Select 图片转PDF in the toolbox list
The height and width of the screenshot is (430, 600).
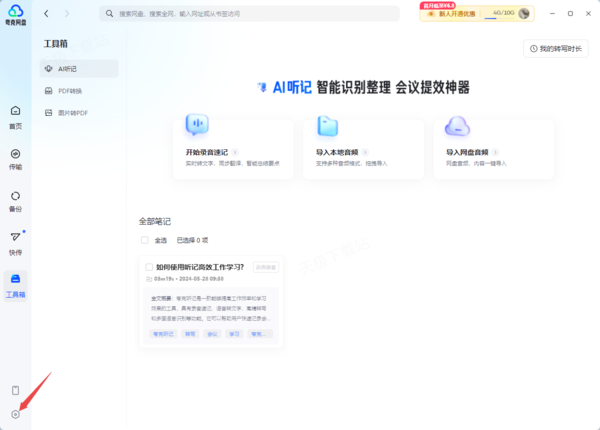pyautogui.click(x=78, y=113)
